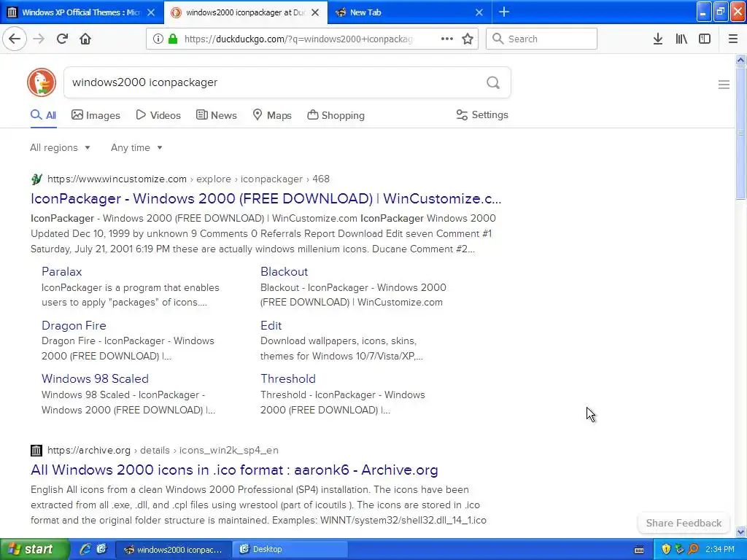Close the Windows XP Official Themes tab
This screenshot has height=560, width=747.
coord(151,12)
